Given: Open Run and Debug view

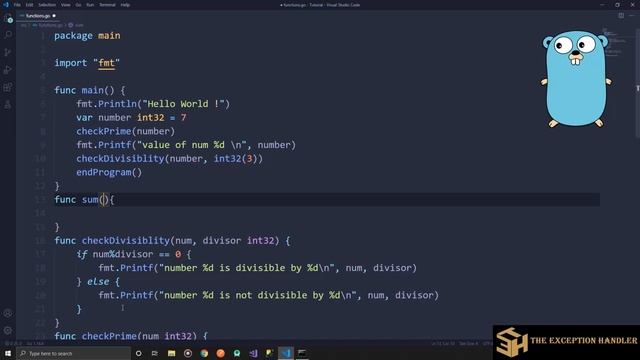Looking at the screenshot, I should [8, 70].
